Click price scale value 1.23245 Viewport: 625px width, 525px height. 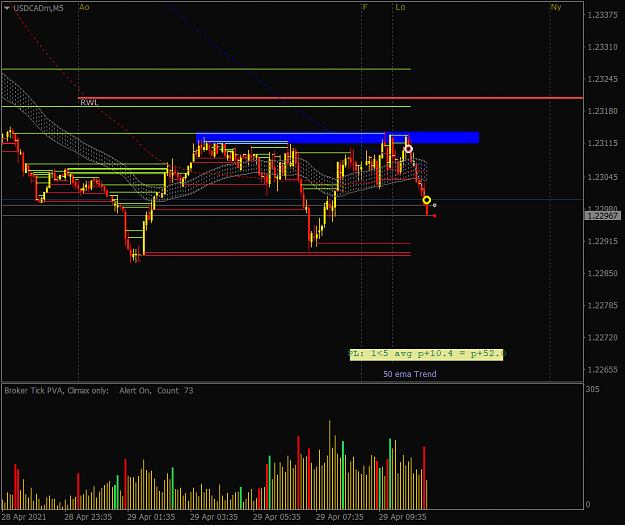tap(602, 79)
